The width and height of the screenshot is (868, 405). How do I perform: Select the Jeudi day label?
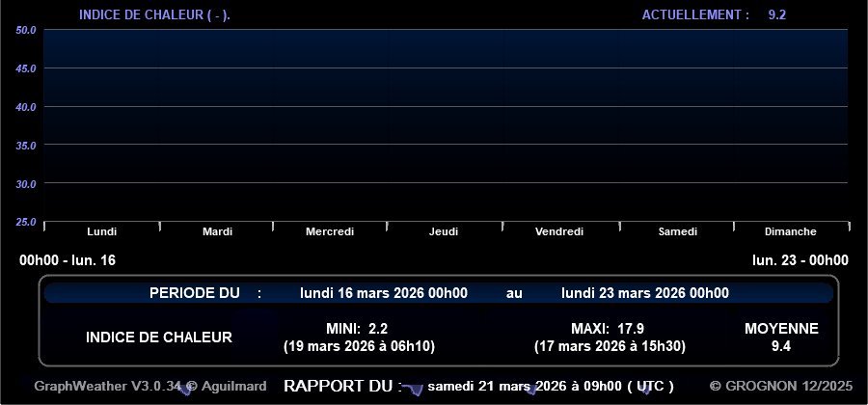(444, 231)
